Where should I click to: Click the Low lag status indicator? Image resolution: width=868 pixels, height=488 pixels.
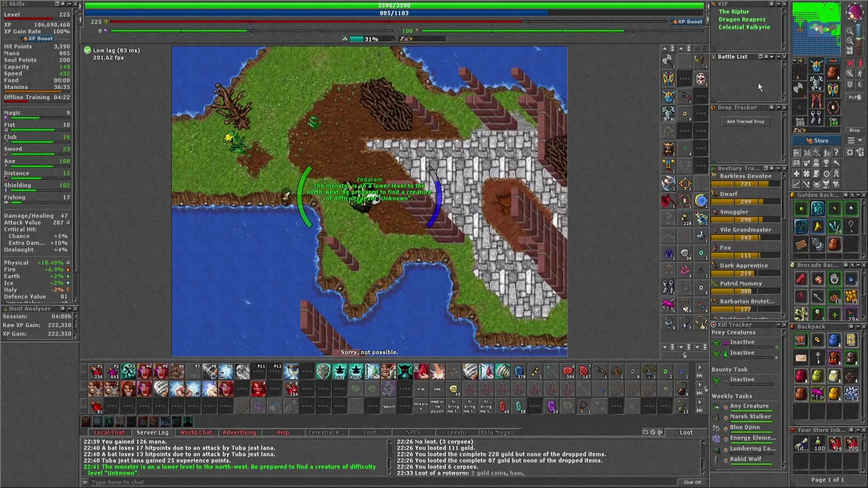(x=113, y=50)
